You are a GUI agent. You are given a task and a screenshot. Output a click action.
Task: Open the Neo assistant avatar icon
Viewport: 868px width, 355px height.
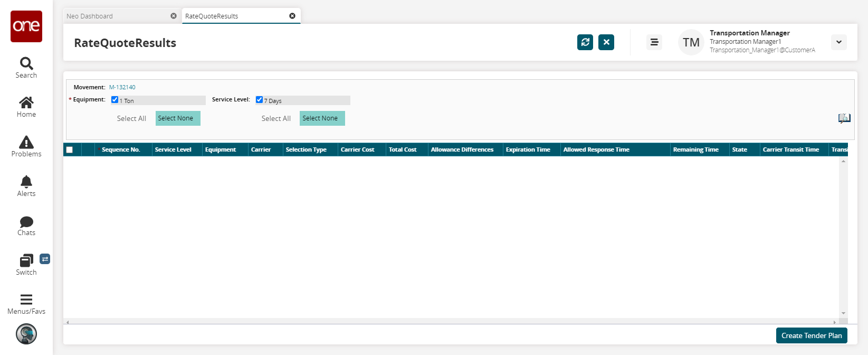26,334
